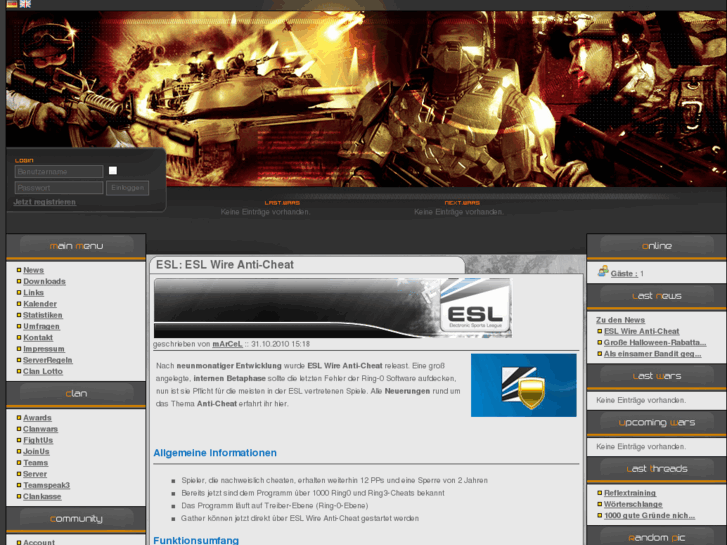
Task: Click the guests user icon in online panel
Action: pos(603,271)
